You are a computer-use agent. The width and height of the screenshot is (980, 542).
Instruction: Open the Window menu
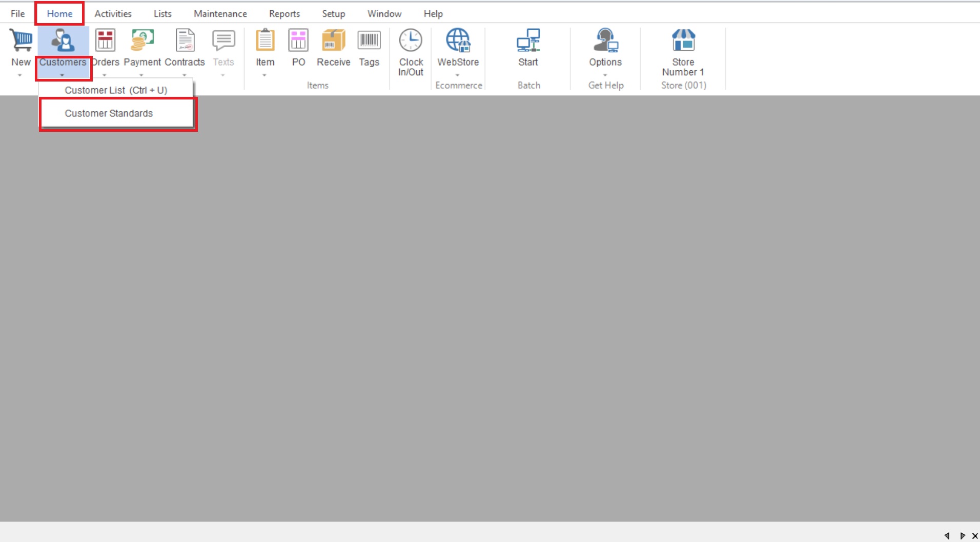coord(384,14)
